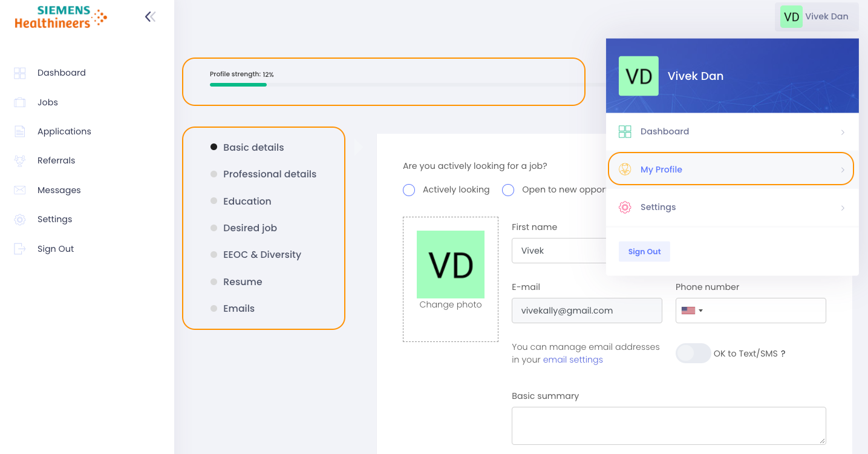Switch to the Desired job section

click(250, 228)
